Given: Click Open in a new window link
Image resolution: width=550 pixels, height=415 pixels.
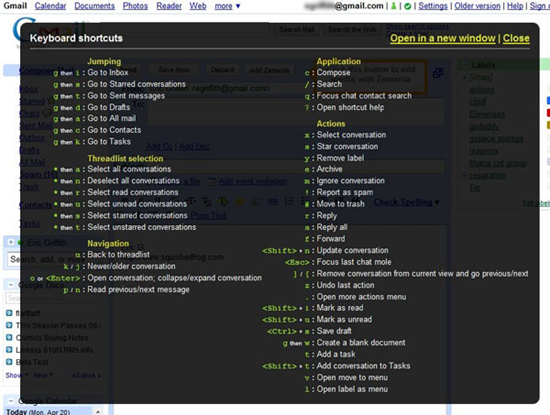Looking at the screenshot, I should (443, 38).
